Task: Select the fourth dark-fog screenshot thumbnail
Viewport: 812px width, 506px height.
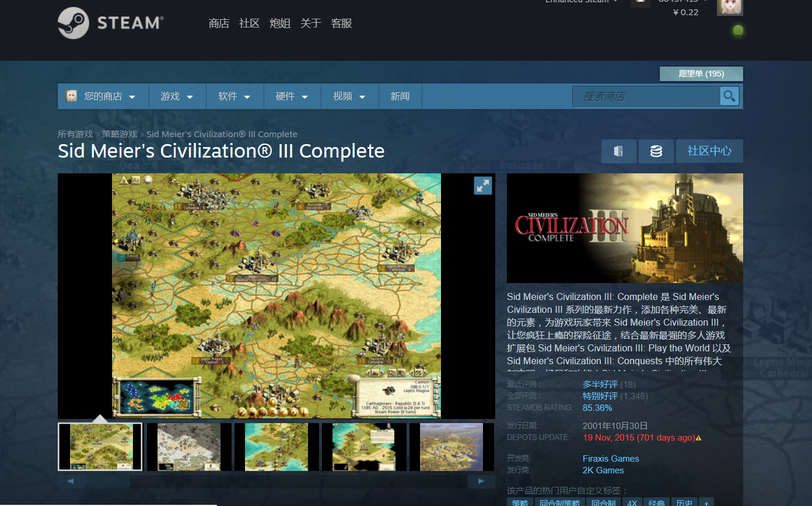Action: point(364,446)
